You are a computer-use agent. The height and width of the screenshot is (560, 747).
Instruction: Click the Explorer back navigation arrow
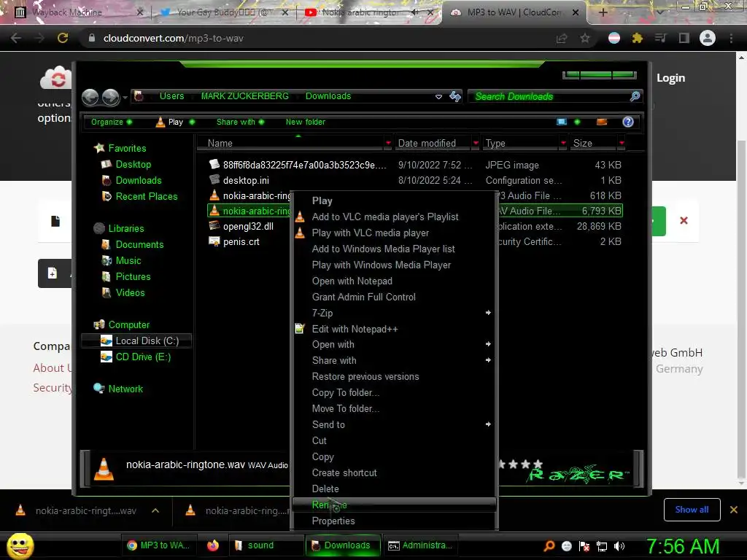pyautogui.click(x=90, y=97)
